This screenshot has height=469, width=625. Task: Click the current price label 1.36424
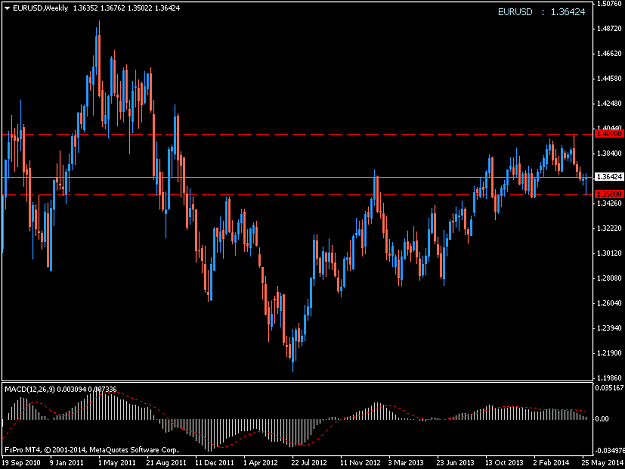[x=609, y=177]
